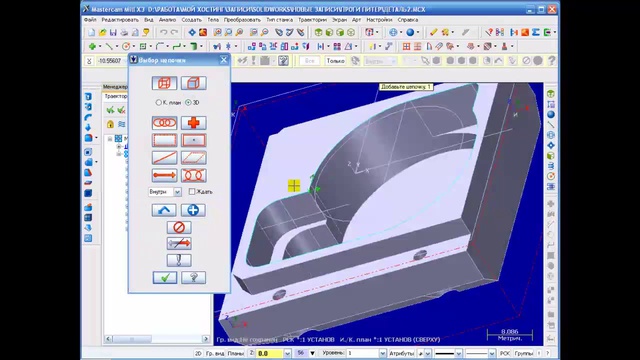640x360 pixels.
Task: Click the blue last-chain arrow button
Action: (164, 210)
